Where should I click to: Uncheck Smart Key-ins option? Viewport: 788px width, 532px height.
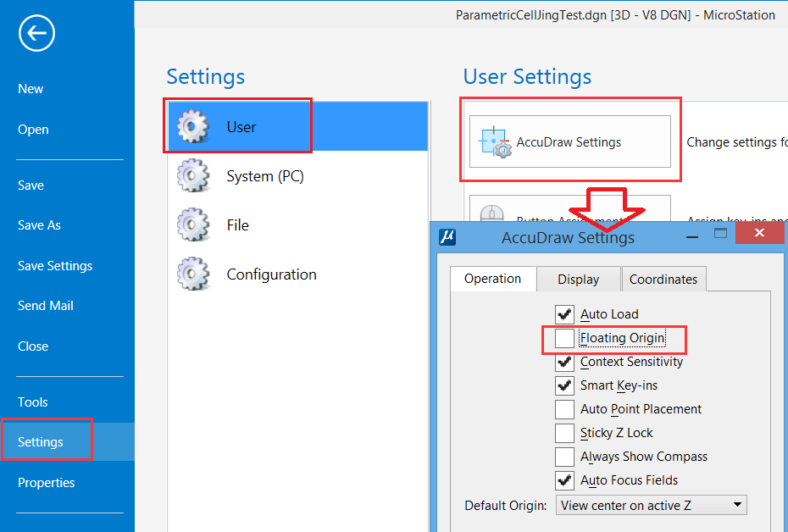(x=564, y=385)
